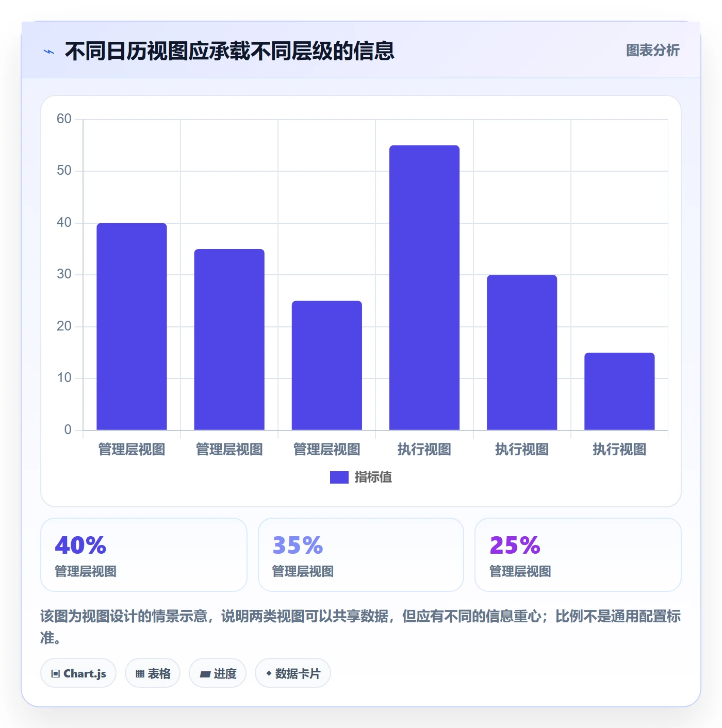The image size is (722, 728).
Task: Click the y-axis label 10
Action: (x=64, y=378)
